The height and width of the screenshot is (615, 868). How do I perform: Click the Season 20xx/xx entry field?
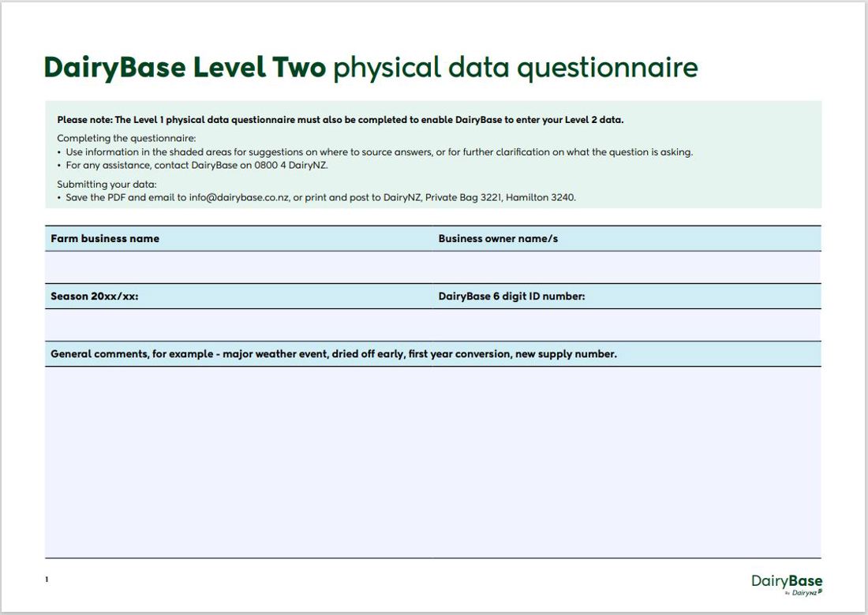pos(238,325)
